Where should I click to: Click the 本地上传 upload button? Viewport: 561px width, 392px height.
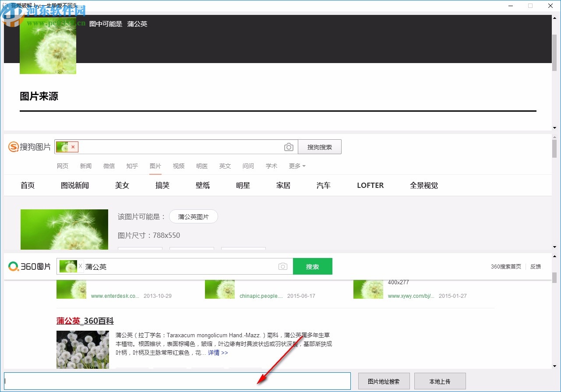coord(440,381)
